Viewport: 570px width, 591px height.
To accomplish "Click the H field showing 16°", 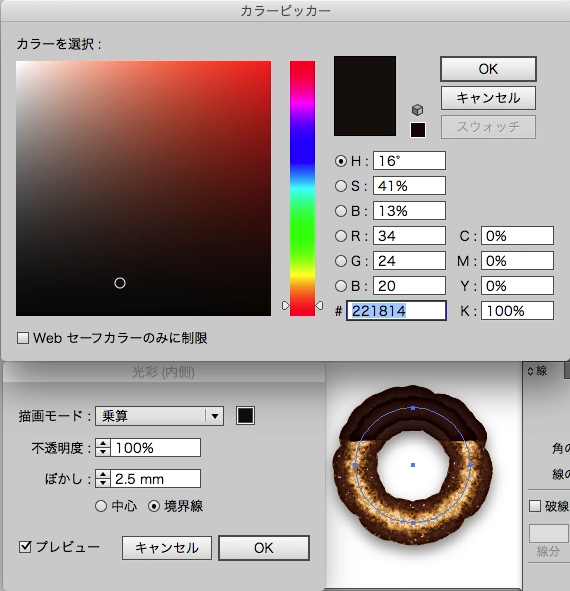I will (409, 161).
